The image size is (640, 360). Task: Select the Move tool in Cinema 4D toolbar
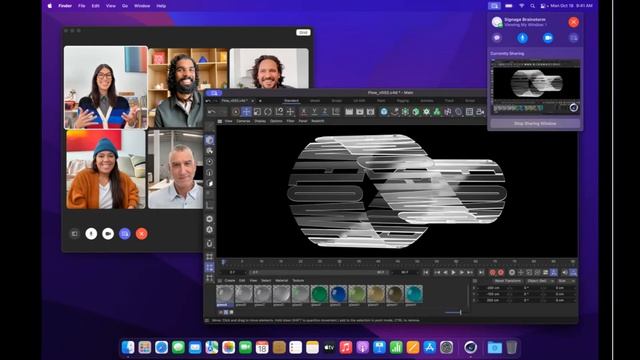click(246, 111)
